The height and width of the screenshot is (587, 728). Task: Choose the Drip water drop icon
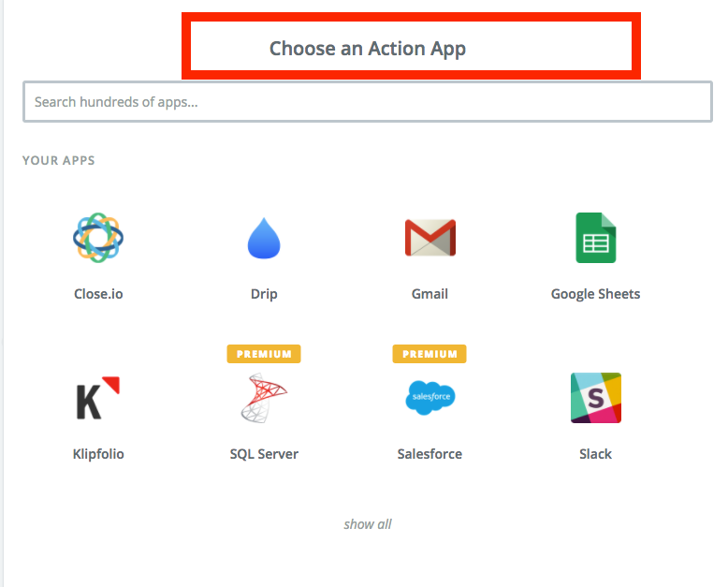point(264,238)
